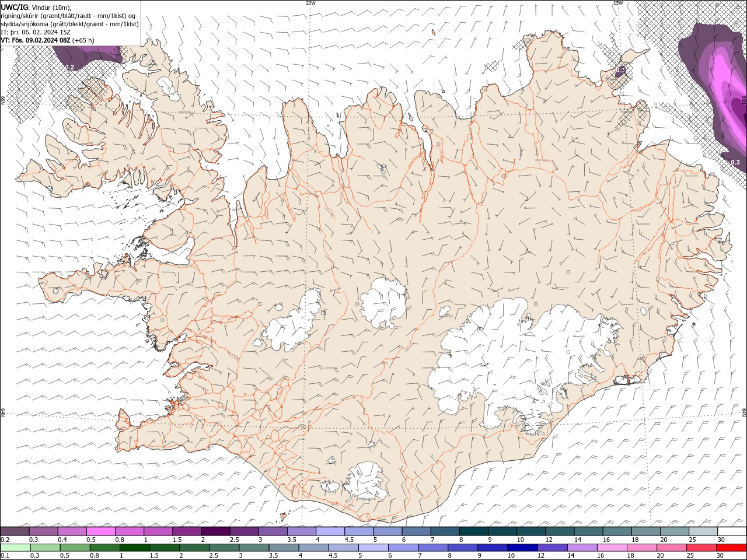Select the medium green 0.5 swatch in lower legend
Screen dimensions: 747x560
75,548
